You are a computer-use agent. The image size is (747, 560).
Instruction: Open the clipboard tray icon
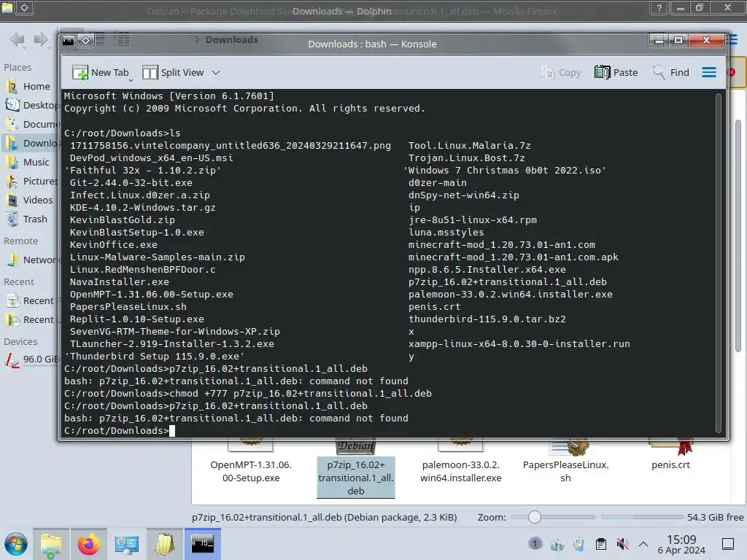601,544
